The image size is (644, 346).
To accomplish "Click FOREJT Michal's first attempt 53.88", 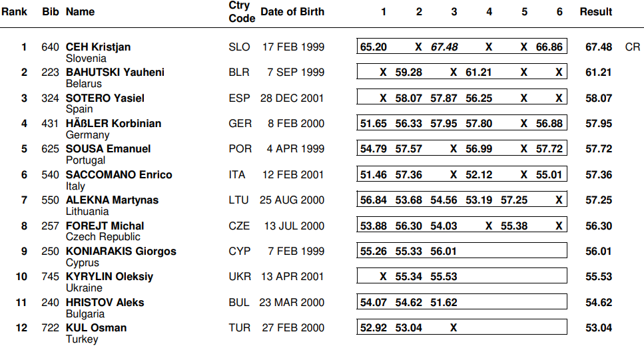I will pyautogui.click(x=374, y=226).
